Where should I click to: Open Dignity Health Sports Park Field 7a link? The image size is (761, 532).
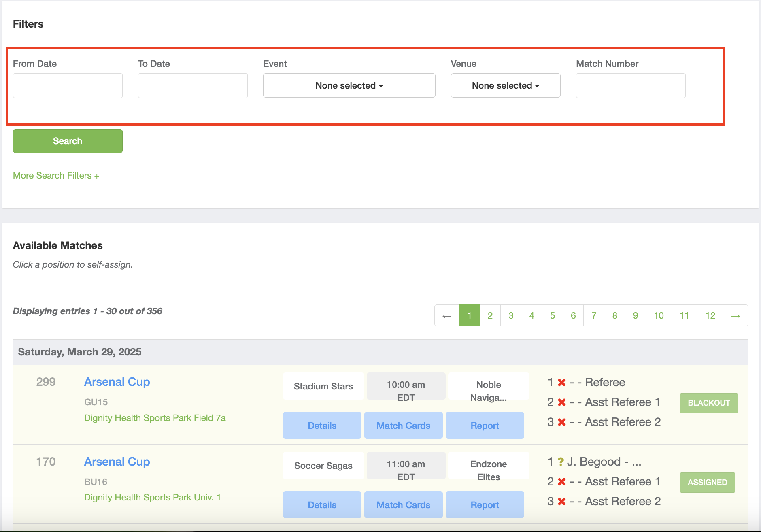(155, 418)
